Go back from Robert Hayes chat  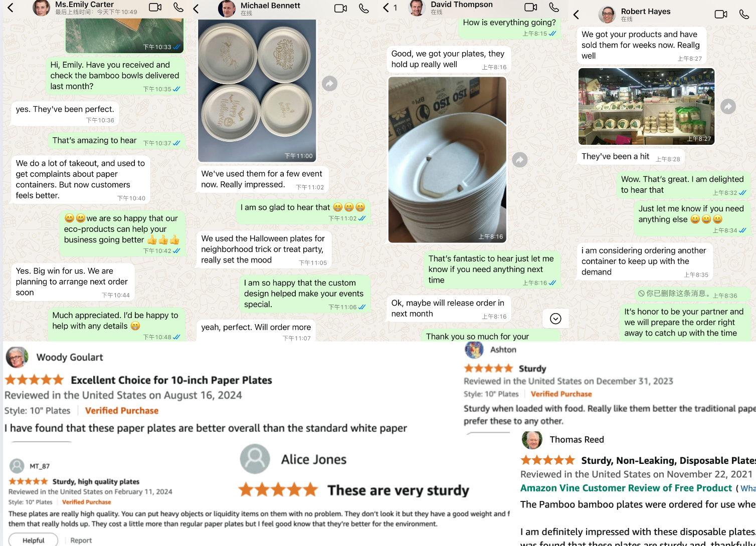576,15
